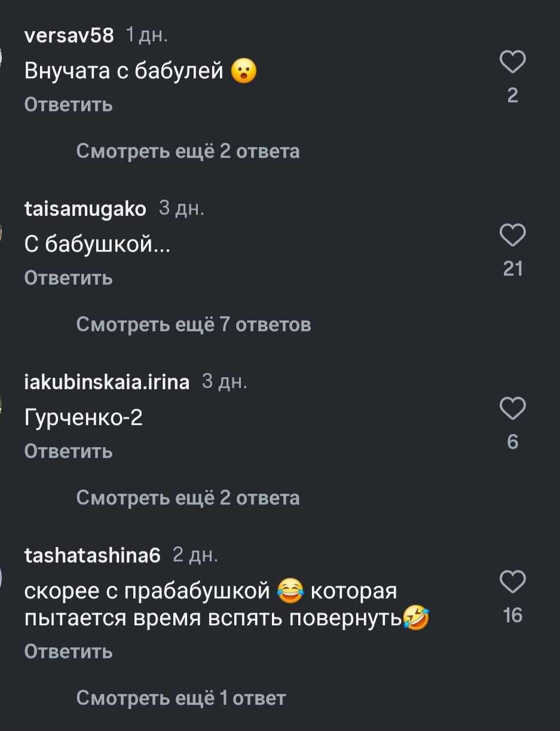Open versav58 profile from username
The height and width of the screenshot is (731, 560).
[x=69, y=36]
